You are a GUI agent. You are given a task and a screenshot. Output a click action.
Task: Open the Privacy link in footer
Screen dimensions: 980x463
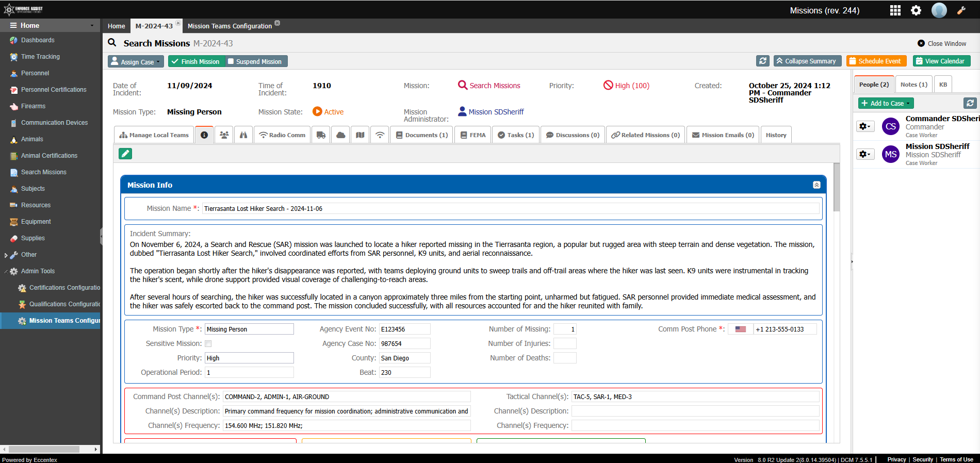tap(896, 459)
